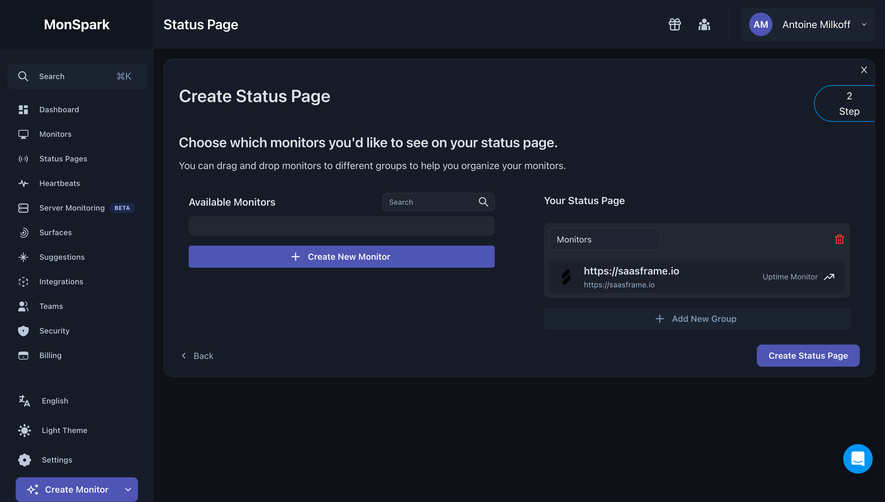
Task: Click the Suggestions sparkle icon
Action: (x=23, y=257)
